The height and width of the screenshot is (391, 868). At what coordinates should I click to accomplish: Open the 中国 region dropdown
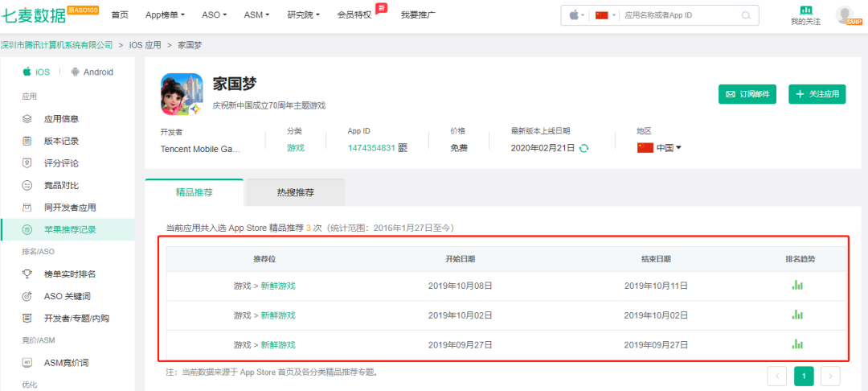pyautogui.click(x=659, y=148)
